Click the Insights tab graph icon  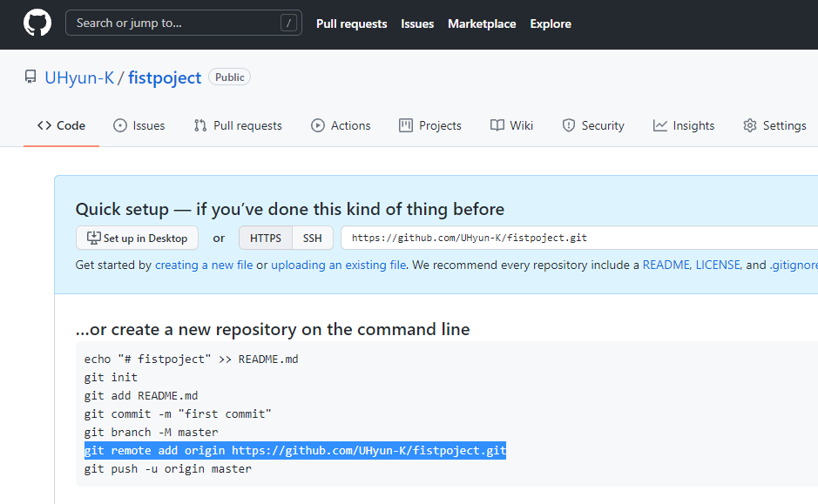[x=660, y=125]
